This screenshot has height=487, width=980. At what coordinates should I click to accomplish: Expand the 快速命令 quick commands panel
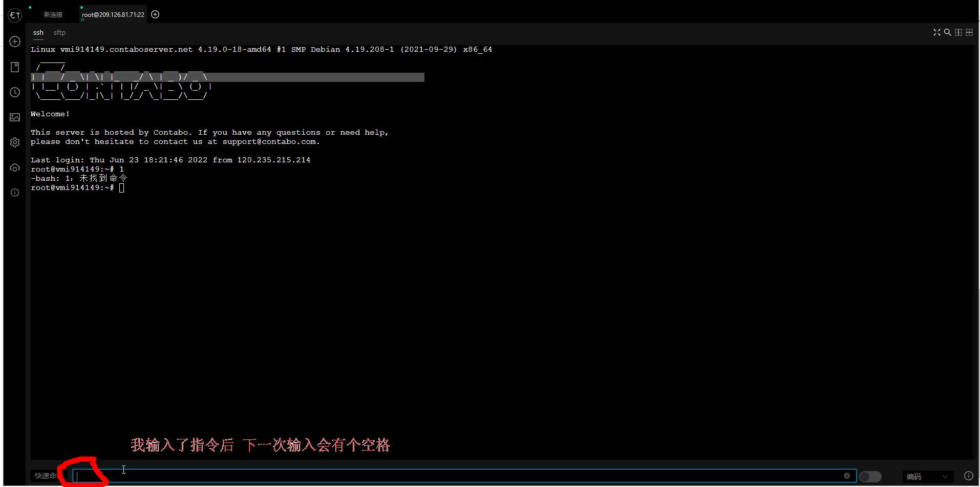coord(46,476)
